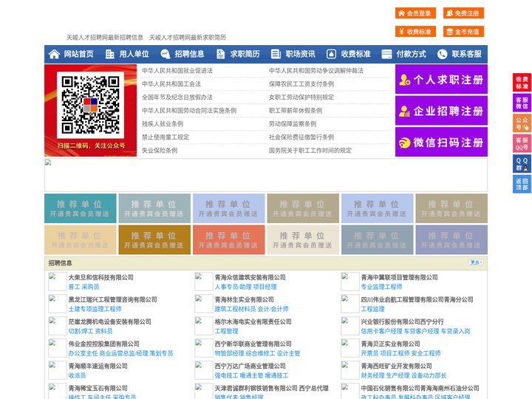Screen dimensions: 532x399
Task: Click the home icon beside 网站首页
Action: click(x=54, y=54)
